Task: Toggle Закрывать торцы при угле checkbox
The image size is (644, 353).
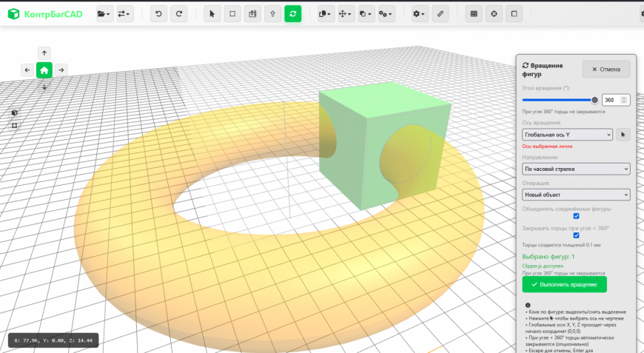Action: tap(576, 235)
